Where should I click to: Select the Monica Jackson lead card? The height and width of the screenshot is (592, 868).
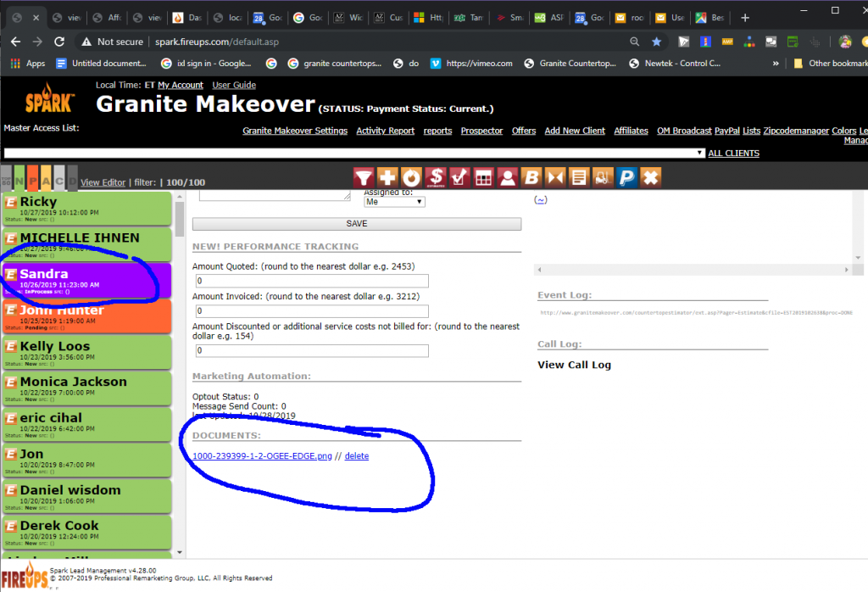86,388
